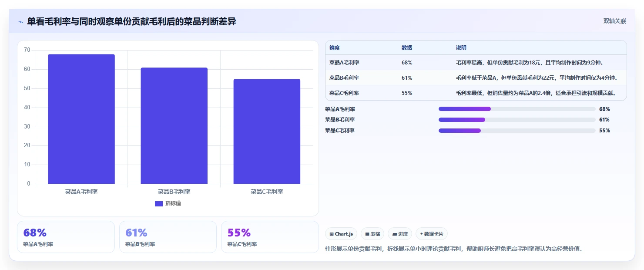Click the 进度 tag chip

tap(400, 234)
